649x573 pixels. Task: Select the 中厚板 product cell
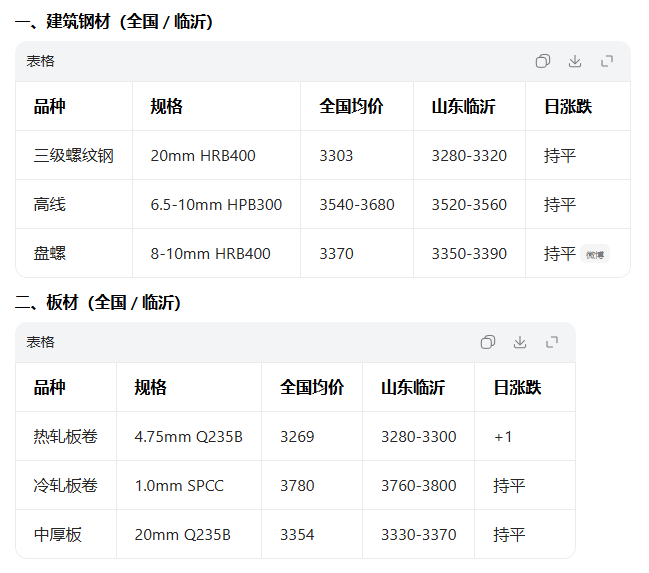(58, 535)
